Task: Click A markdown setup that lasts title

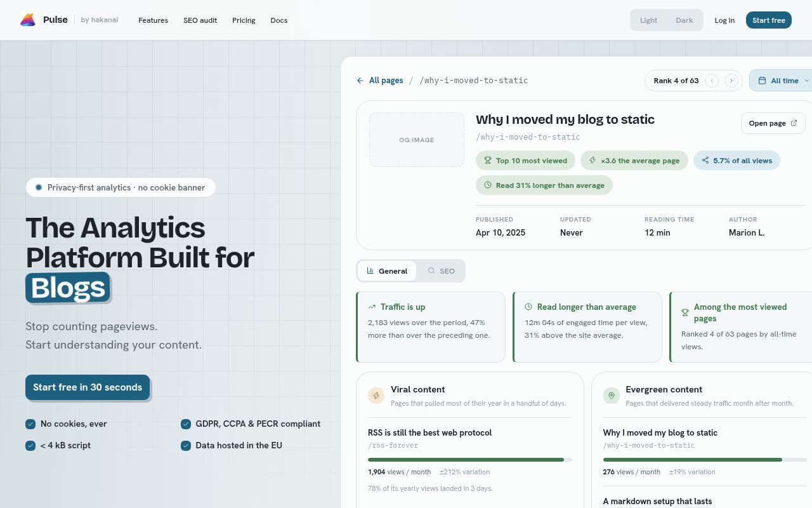Action: 657,501
